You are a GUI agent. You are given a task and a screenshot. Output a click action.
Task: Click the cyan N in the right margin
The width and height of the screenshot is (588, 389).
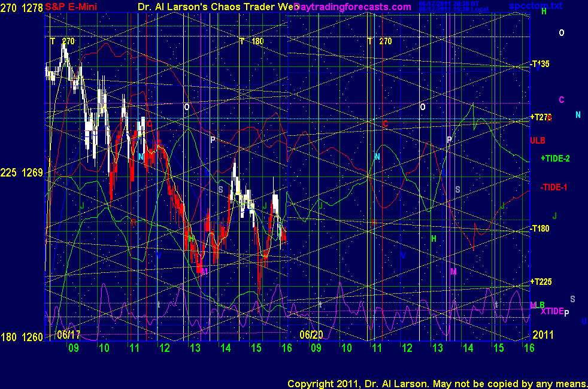point(578,115)
